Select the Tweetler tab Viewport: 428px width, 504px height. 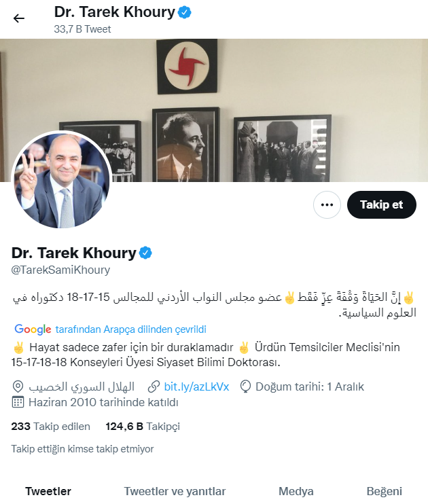tap(48, 491)
